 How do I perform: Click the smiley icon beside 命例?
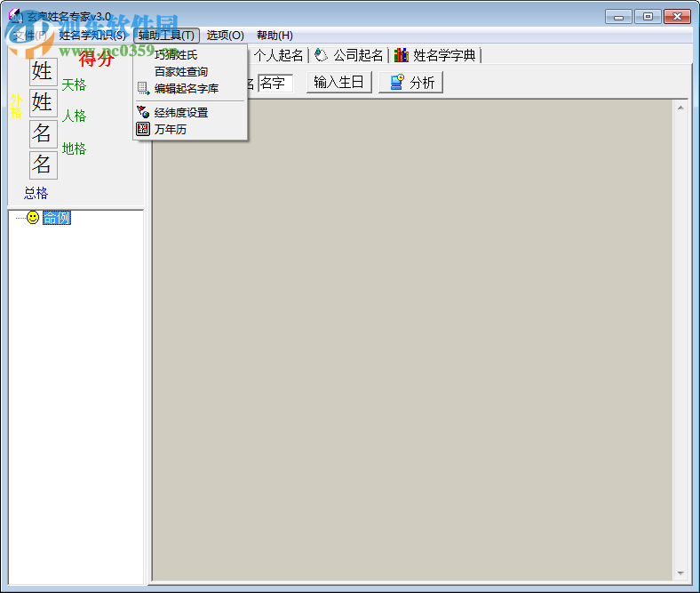(x=33, y=217)
